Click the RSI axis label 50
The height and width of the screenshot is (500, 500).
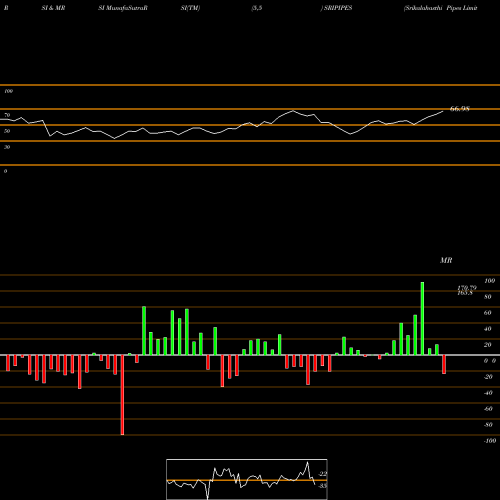pos(7,131)
